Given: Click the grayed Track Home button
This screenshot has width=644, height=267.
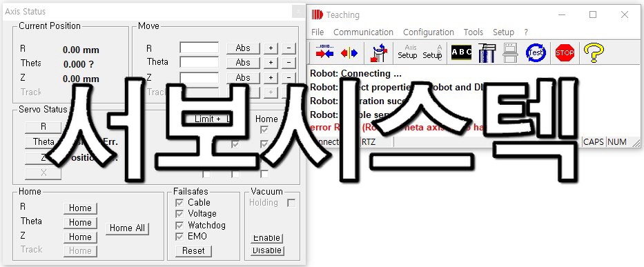Looking at the screenshot, I should coord(80,251).
